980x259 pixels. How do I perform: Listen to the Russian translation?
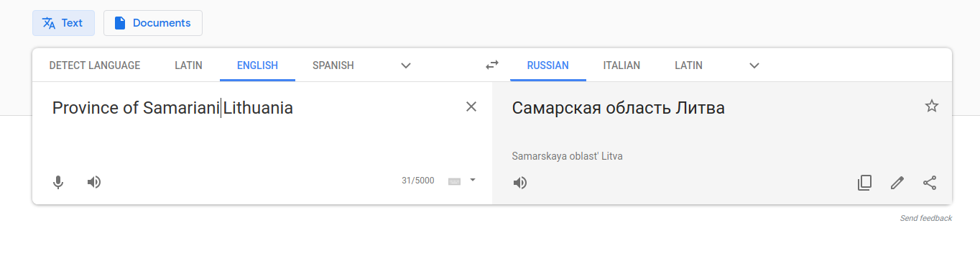(520, 183)
